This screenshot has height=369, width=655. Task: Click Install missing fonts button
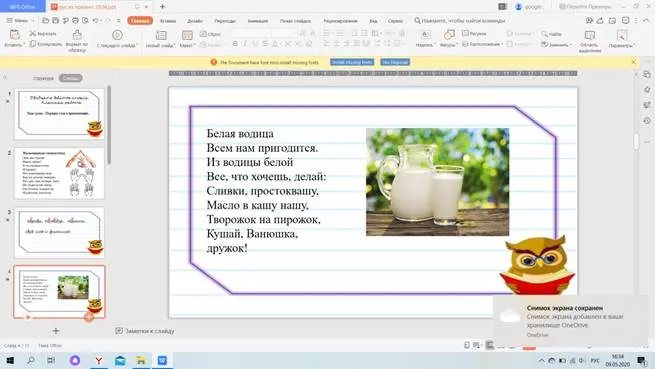click(352, 62)
